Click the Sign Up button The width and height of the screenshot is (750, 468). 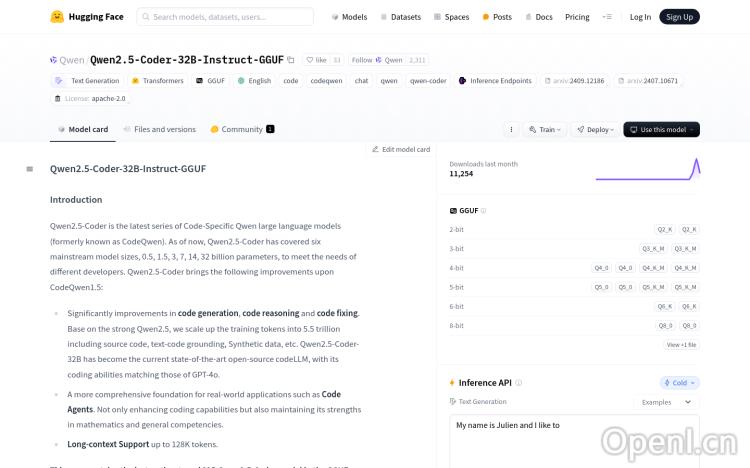point(679,17)
